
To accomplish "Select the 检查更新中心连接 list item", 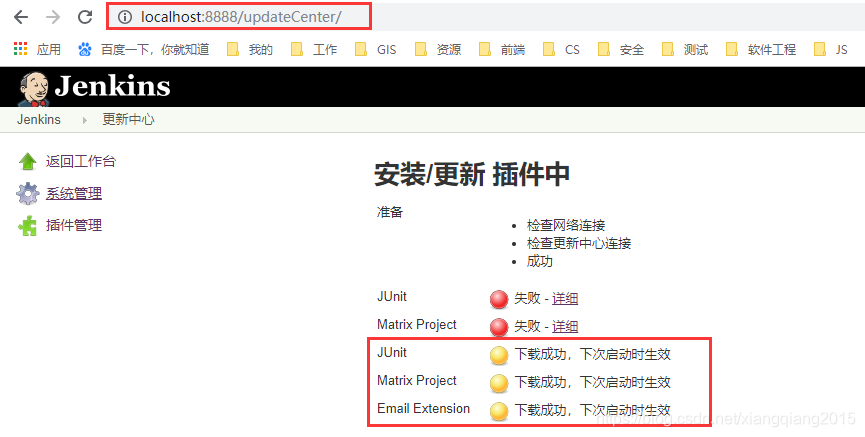I will click(579, 243).
